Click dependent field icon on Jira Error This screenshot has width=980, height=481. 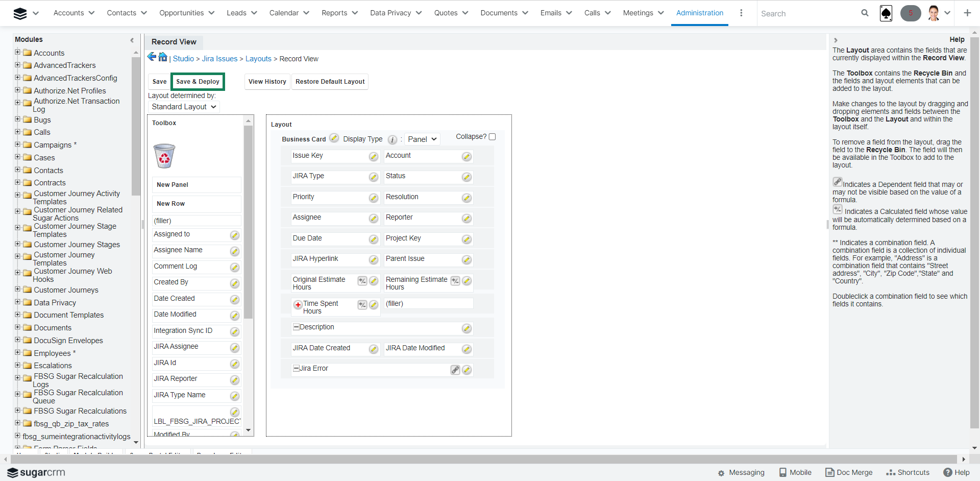pos(455,370)
